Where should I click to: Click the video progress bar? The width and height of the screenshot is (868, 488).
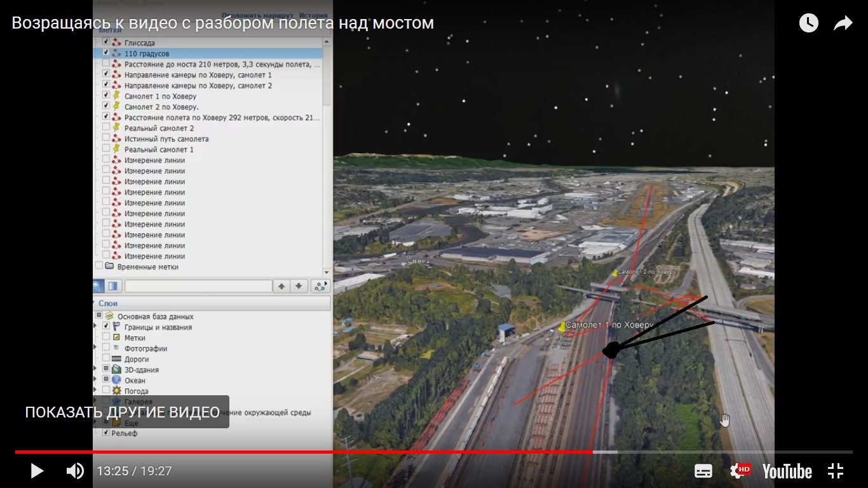[x=434, y=452]
